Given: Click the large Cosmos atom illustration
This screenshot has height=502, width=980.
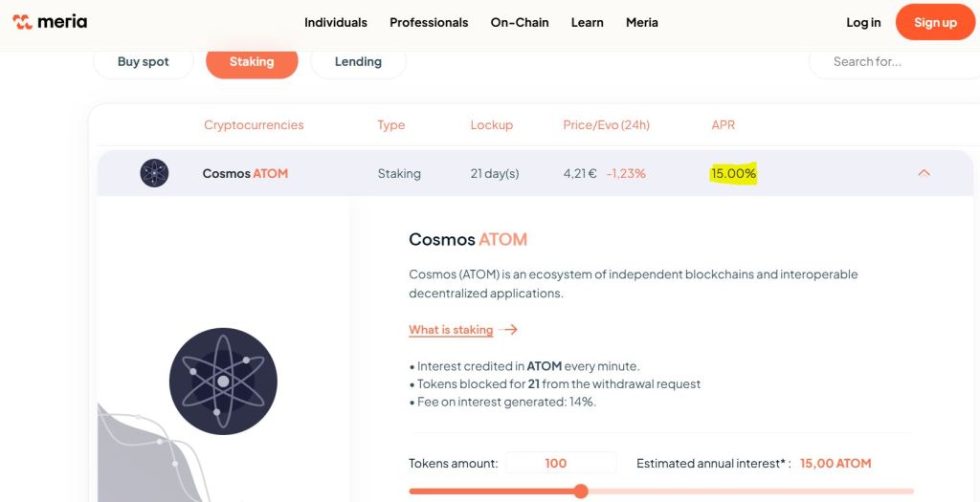Looking at the screenshot, I should 223,381.
